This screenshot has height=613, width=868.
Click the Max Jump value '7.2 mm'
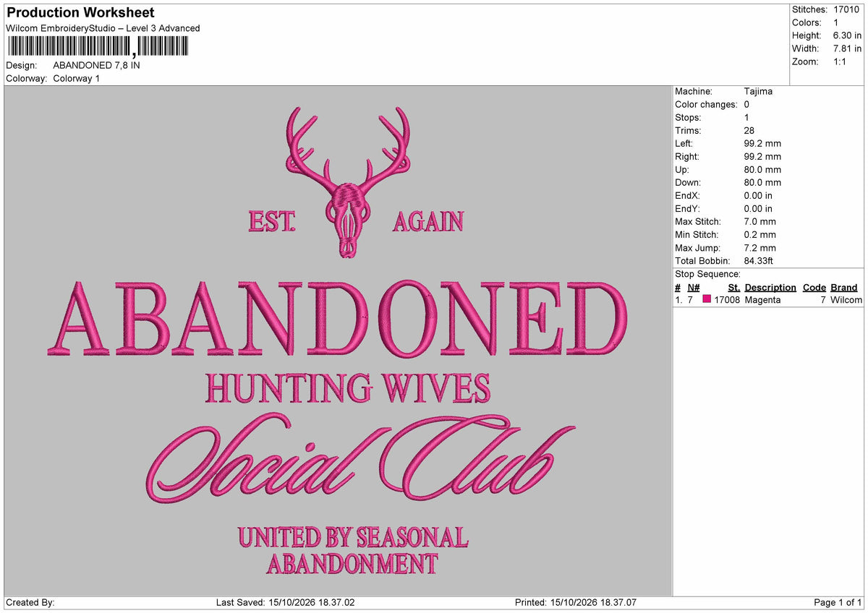(x=759, y=247)
